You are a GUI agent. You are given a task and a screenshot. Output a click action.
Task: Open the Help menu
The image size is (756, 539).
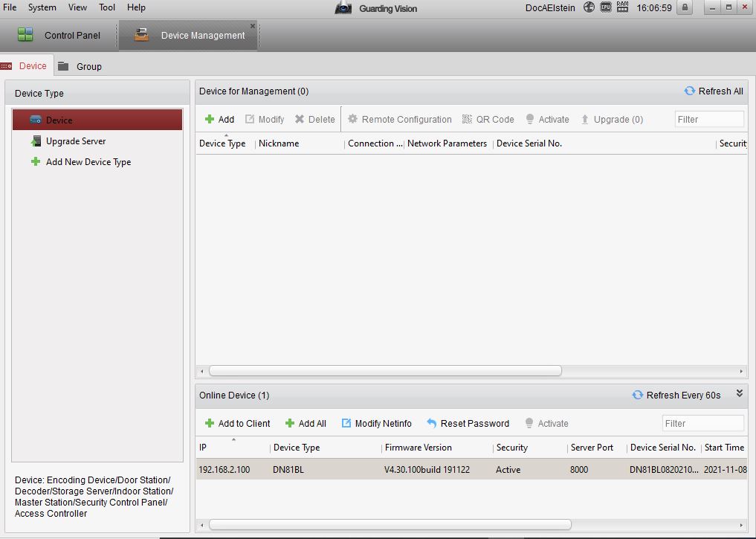pyautogui.click(x=136, y=7)
